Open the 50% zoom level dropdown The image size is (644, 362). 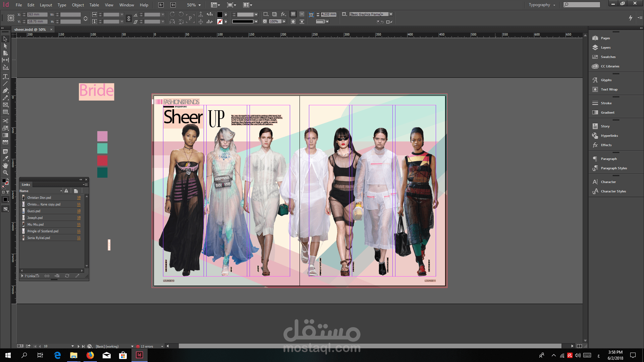200,5
